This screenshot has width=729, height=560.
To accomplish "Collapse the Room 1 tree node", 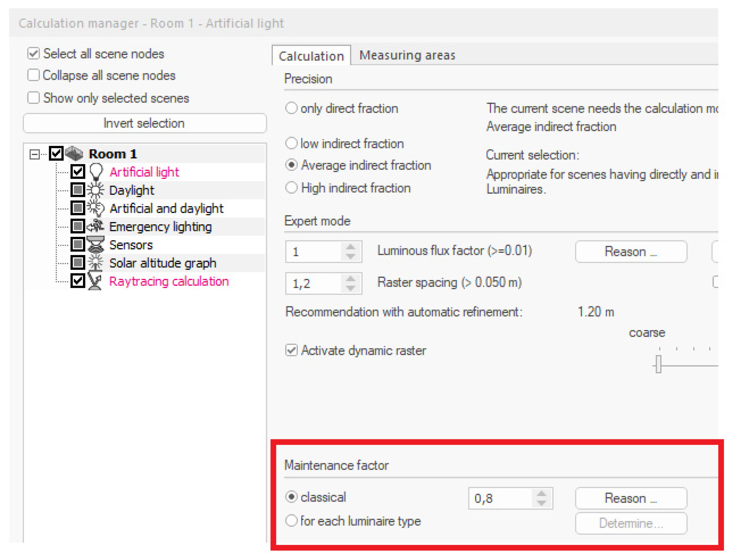I will pos(34,154).
